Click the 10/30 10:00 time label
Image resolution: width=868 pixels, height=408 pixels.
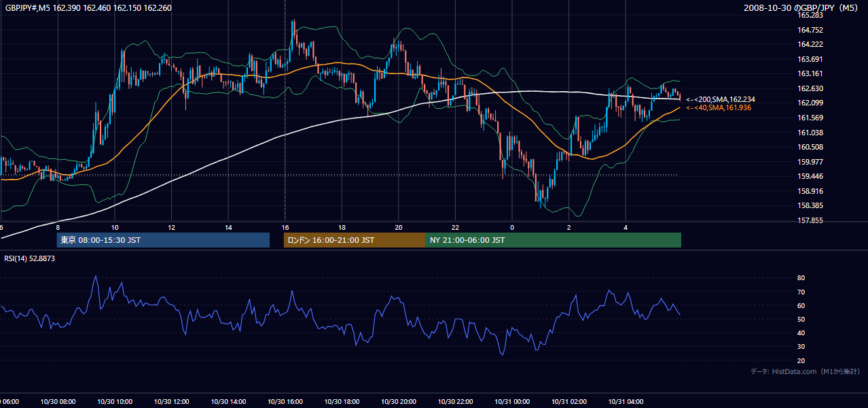coord(115,402)
